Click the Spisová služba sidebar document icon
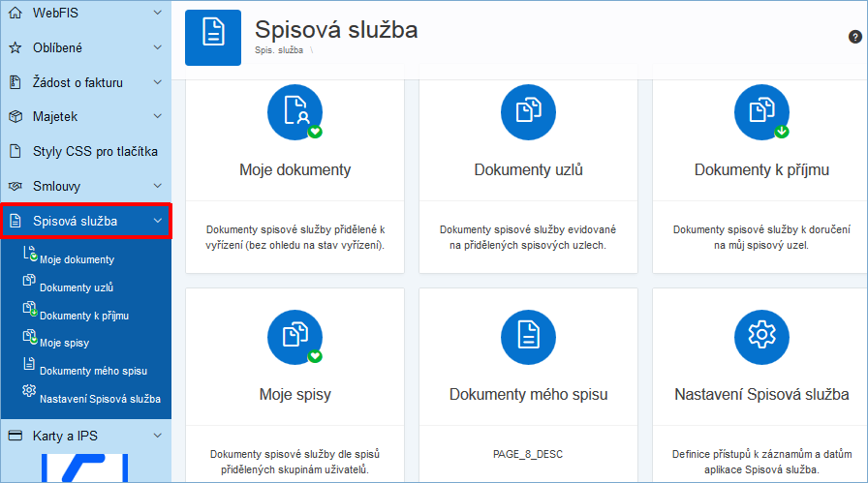This screenshot has height=483, width=868. click(15, 221)
